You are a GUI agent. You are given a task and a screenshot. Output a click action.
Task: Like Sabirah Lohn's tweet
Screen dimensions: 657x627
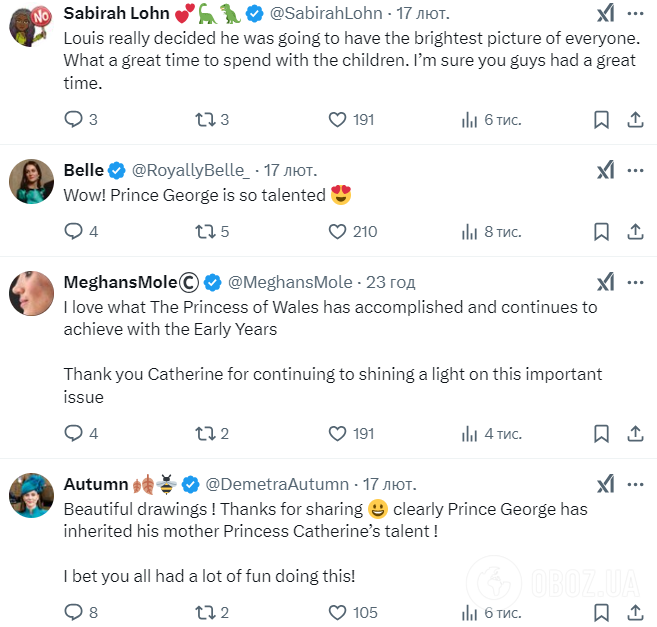(x=338, y=120)
